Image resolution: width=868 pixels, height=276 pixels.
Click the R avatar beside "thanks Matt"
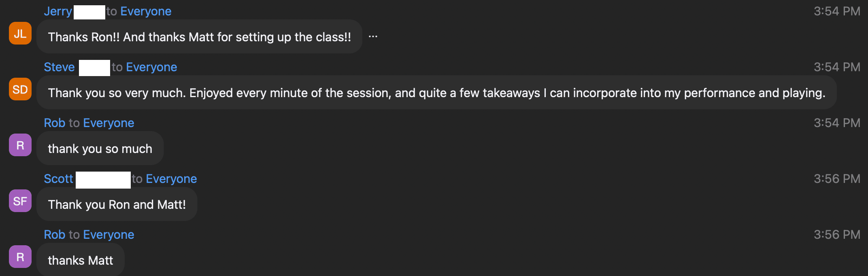(20, 257)
